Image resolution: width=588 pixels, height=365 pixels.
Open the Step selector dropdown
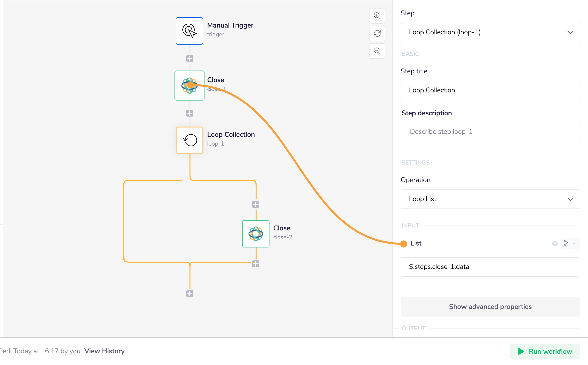click(490, 32)
